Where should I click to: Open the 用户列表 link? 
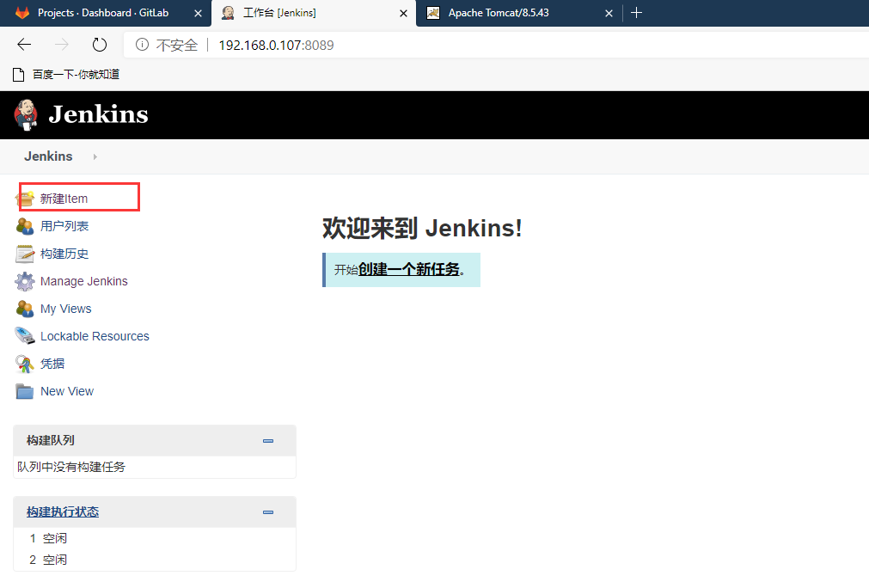64,226
